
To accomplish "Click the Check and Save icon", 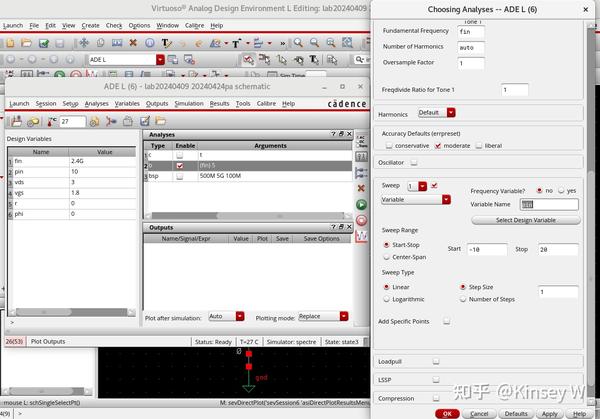I will [x=44, y=43].
